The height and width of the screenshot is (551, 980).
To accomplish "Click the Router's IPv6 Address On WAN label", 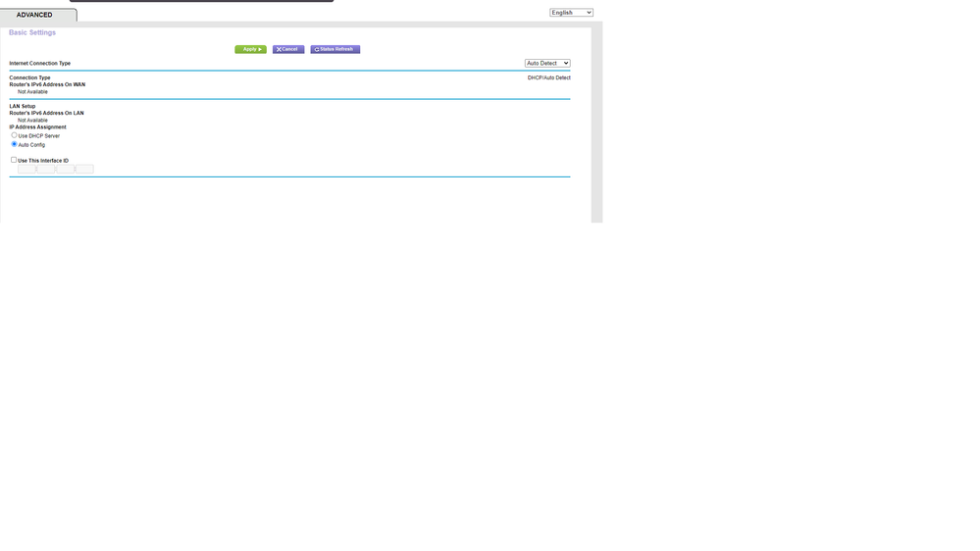I will pos(47,84).
